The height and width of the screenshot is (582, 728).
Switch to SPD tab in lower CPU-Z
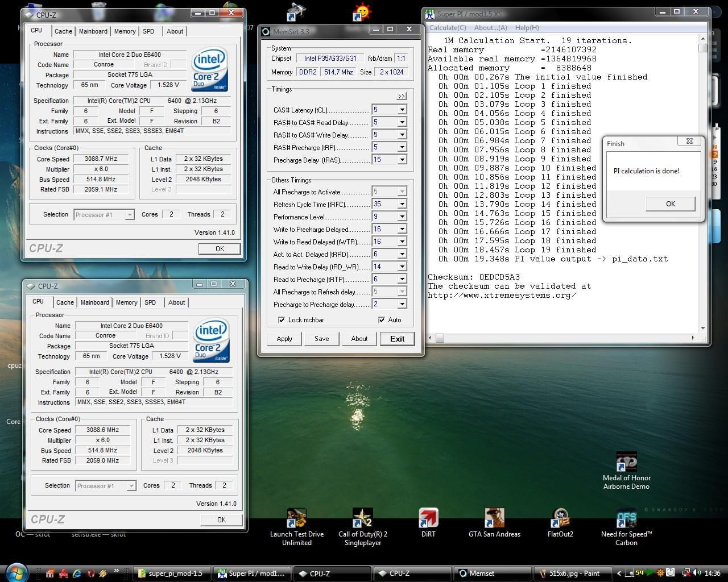click(150, 303)
